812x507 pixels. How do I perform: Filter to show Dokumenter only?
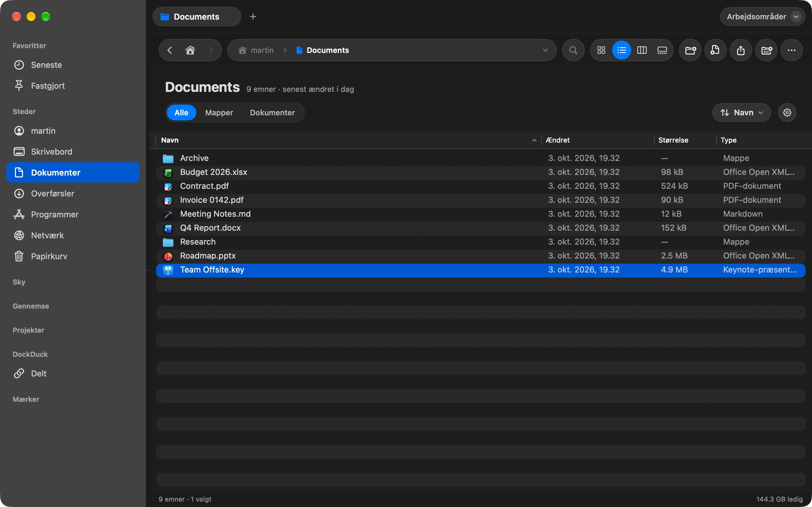point(272,113)
